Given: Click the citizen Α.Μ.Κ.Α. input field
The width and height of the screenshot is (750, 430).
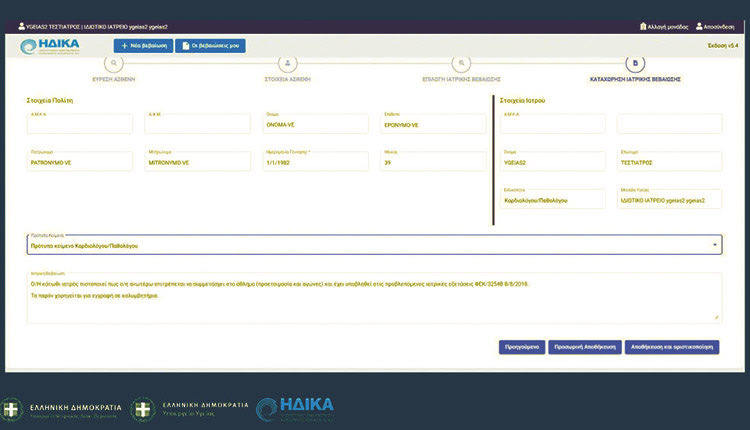Looking at the screenshot, I should click(x=80, y=123).
